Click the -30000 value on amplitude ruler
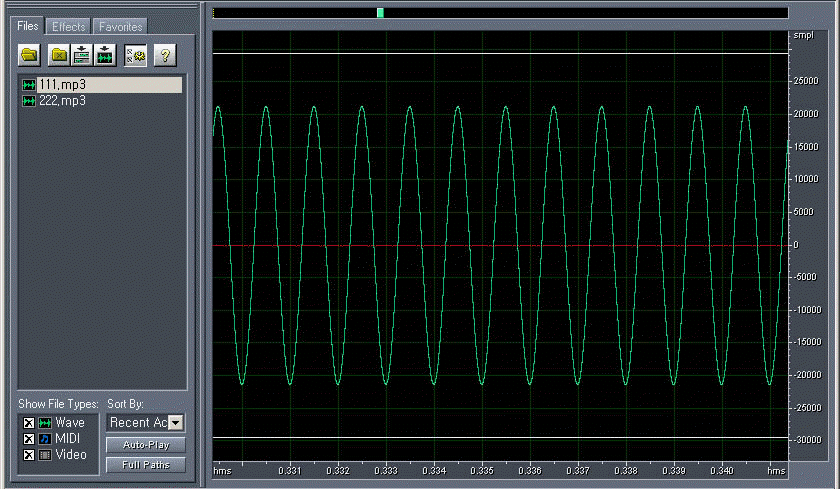 (806, 440)
